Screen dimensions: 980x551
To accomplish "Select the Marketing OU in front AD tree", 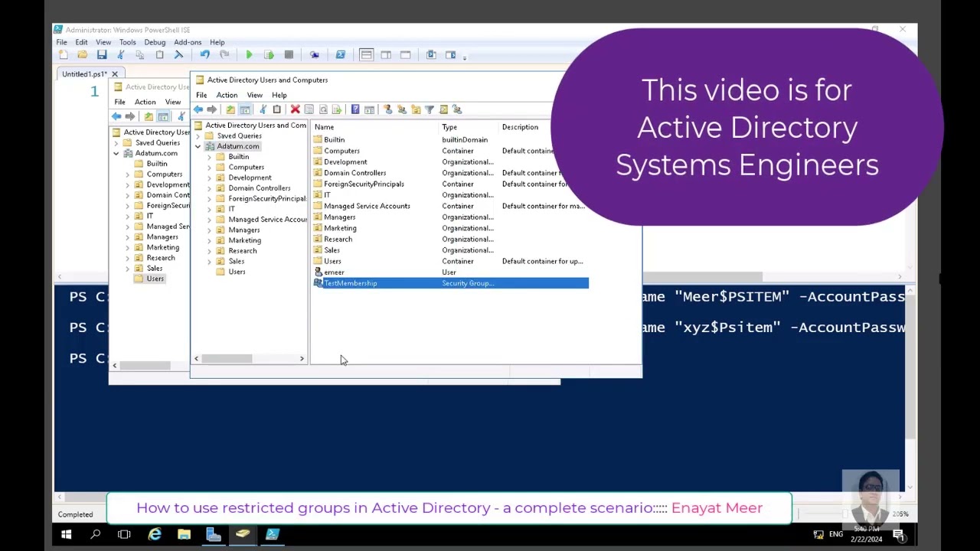I will tap(244, 240).
